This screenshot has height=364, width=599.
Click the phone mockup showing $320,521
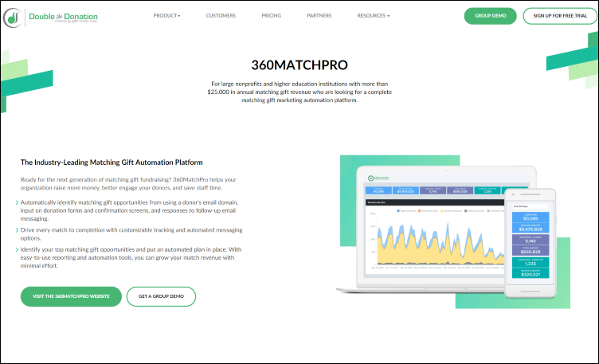[x=530, y=243]
